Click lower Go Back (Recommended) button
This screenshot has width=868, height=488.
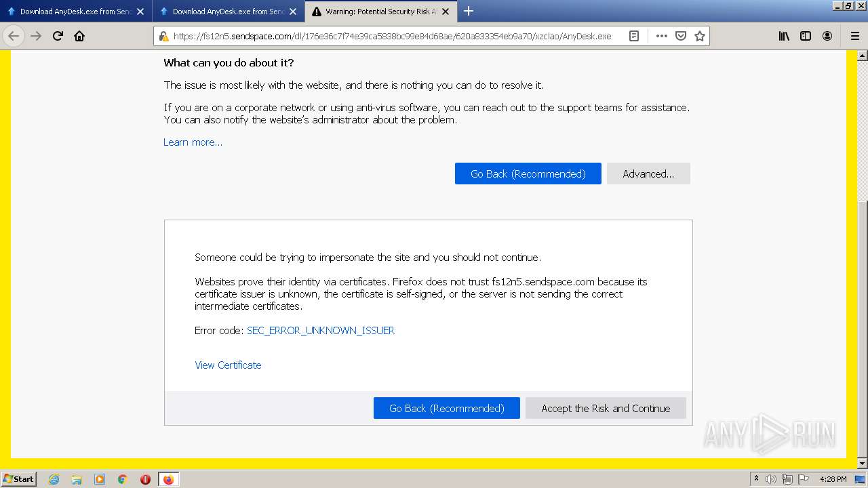(x=446, y=408)
